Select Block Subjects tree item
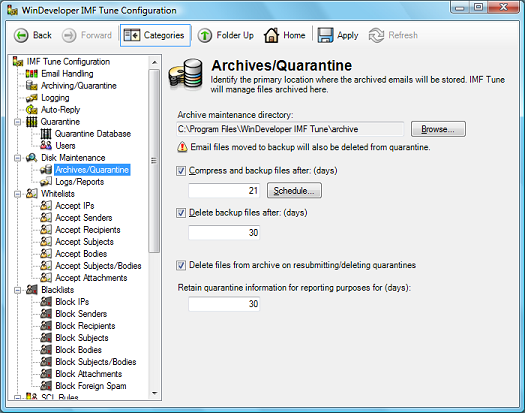 coord(82,338)
